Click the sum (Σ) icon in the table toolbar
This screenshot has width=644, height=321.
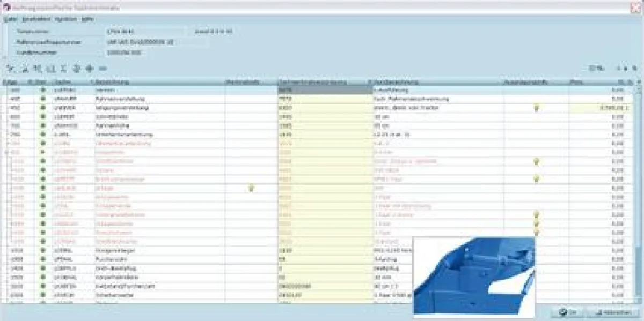tap(63, 69)
